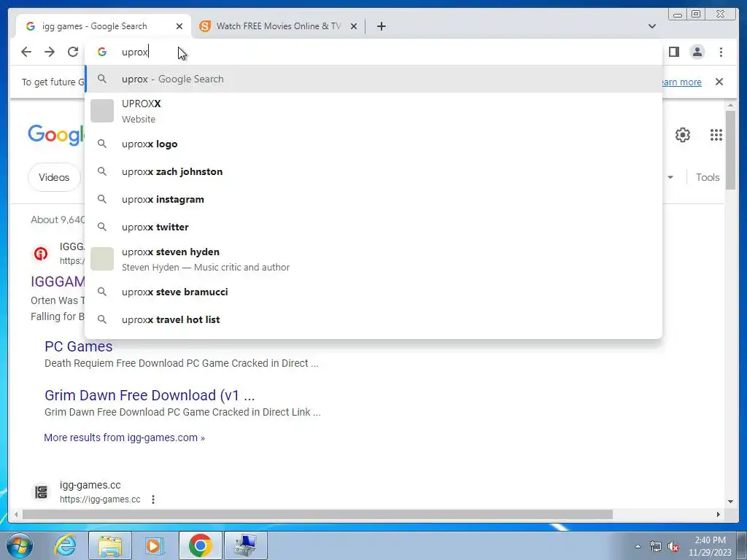Screen dimensions: 747x560
Task: Choose 'uproxx logo' suggestion
Action: click(x=373, y=144)
